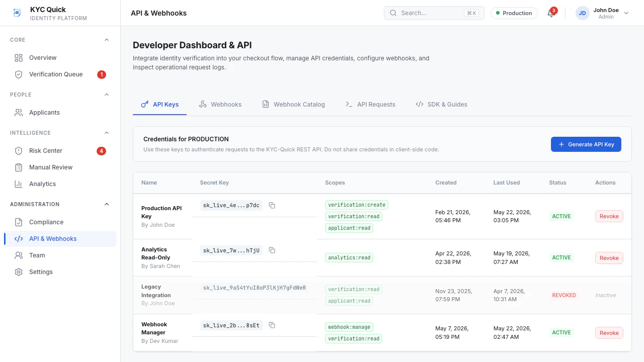Switch to the Webhooks tab
Viewport: 644px width, 362px height.
click(x=220, y=105)
